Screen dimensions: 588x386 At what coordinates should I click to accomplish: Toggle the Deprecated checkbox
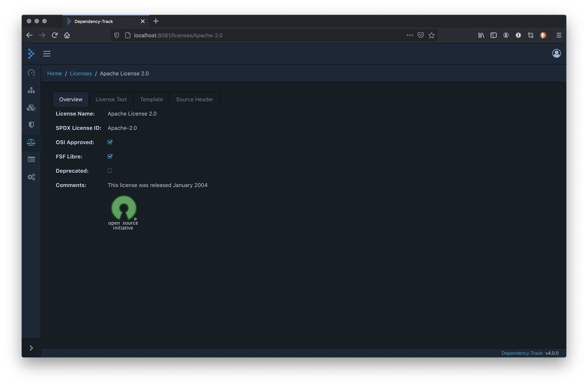[110, 171]
